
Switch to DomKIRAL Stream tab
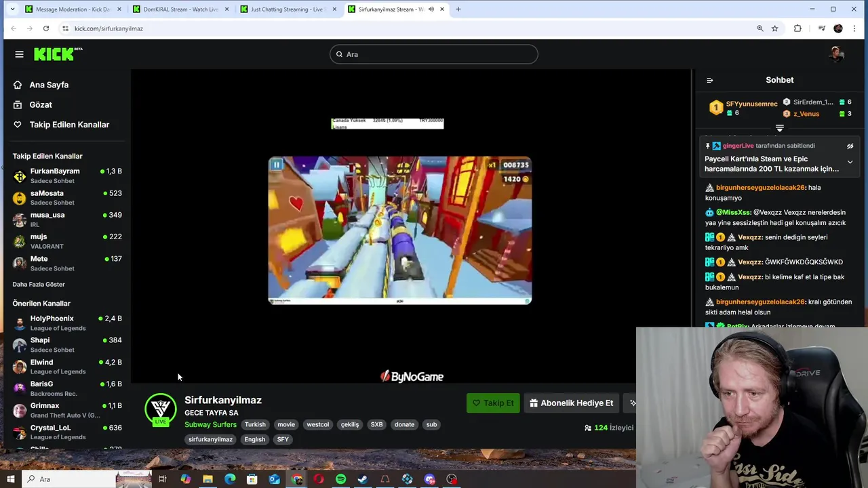180,9
